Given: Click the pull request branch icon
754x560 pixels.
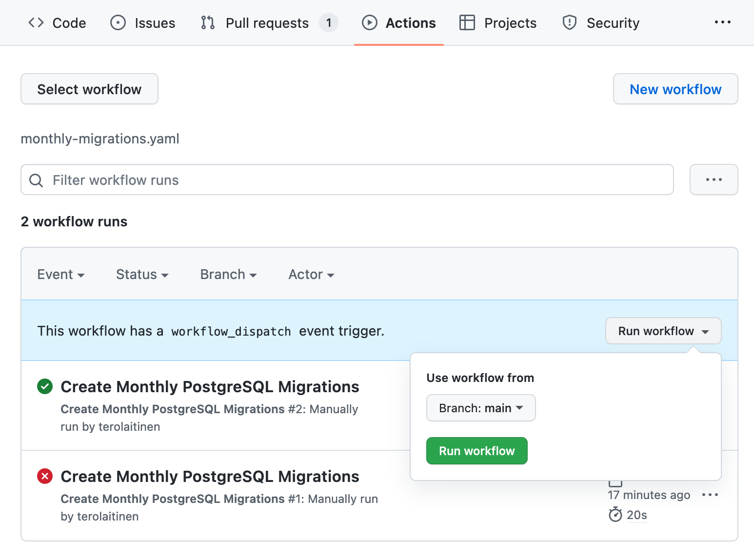Looking at the screenshot, I should point(208,22).
